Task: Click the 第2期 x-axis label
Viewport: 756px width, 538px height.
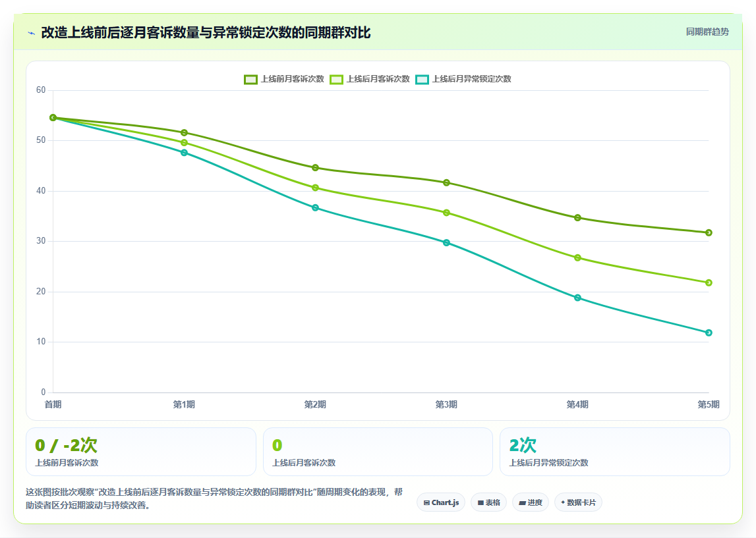Action: click(315, 404)
